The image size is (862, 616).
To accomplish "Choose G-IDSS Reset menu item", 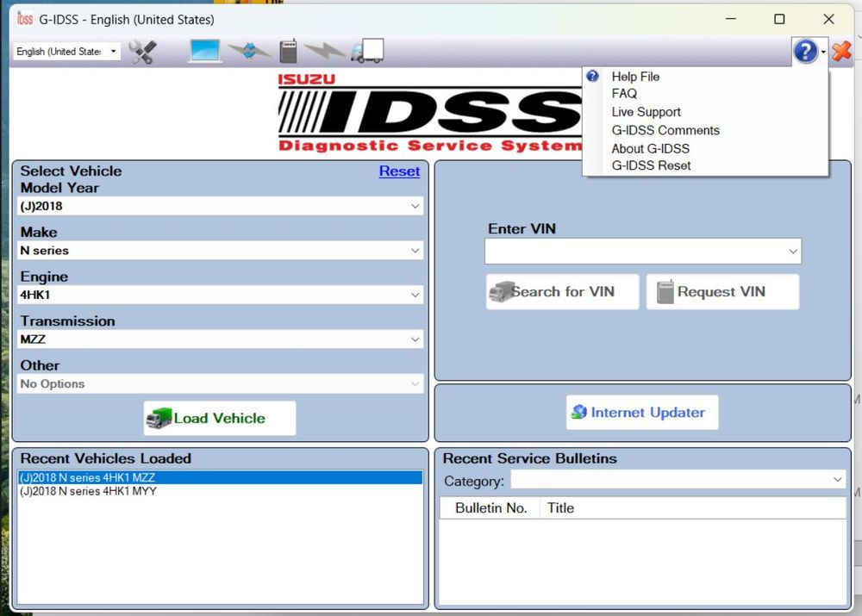I will click(651, 166).
